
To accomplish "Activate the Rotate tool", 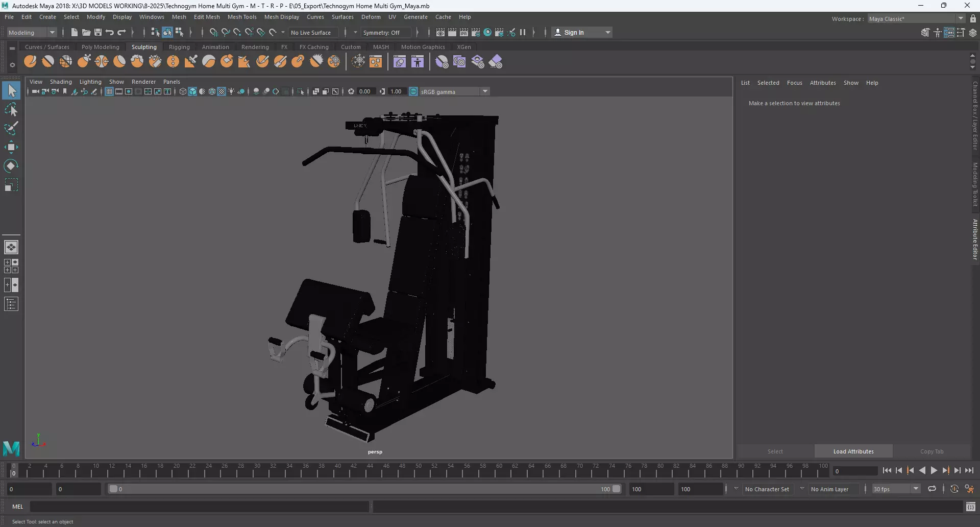I will click(x=11, y=166).
